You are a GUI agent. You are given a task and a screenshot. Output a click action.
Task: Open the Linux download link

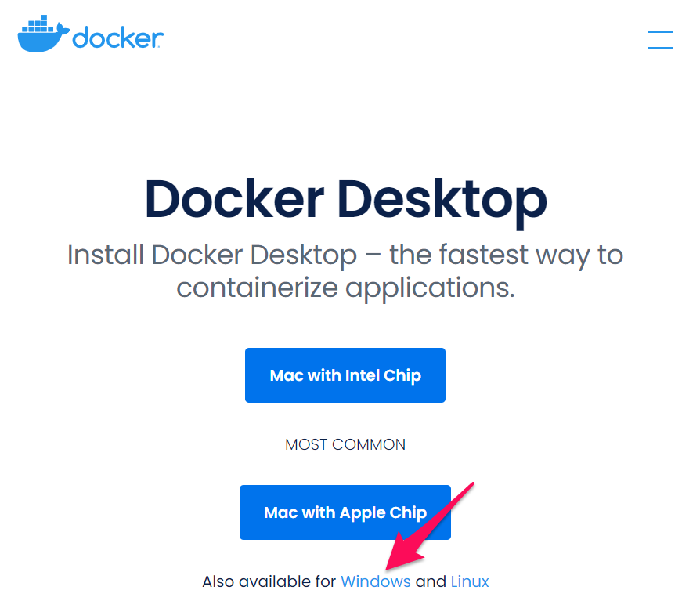pos(470,581)
